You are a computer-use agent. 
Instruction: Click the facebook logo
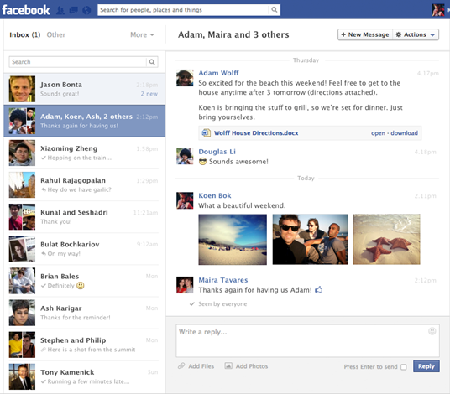tap(26, 10)
